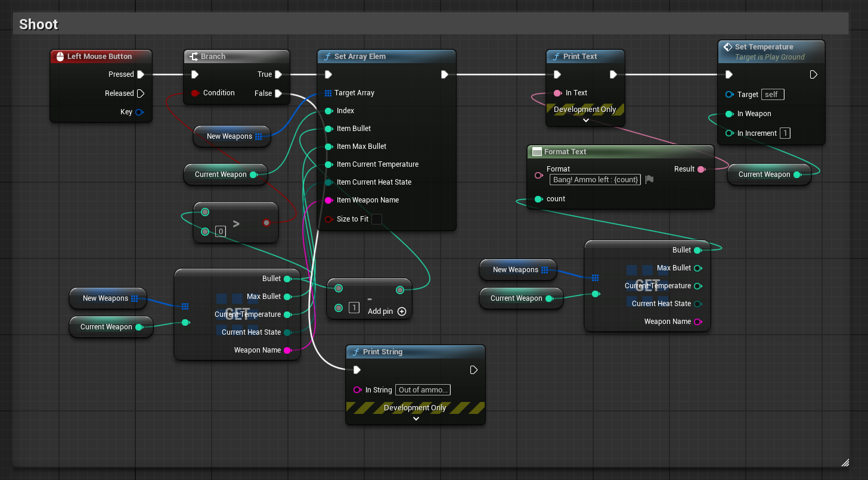Click the Bullet output pin on right GET node

[697, 250]
